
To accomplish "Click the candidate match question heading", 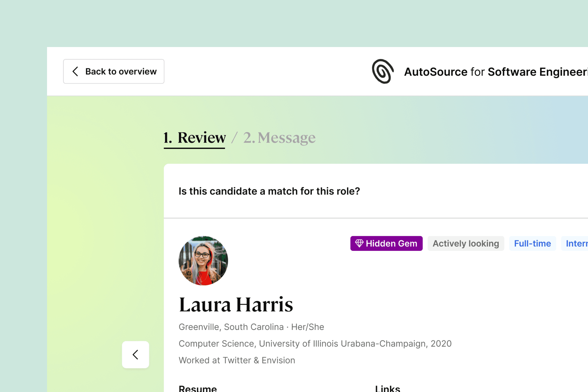I will pyautogui.click(x=269, y=191).
